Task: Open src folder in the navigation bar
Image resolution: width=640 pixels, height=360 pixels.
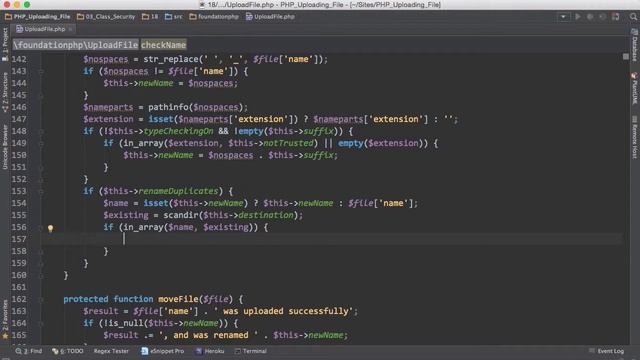Action: (x=174, y=17)
